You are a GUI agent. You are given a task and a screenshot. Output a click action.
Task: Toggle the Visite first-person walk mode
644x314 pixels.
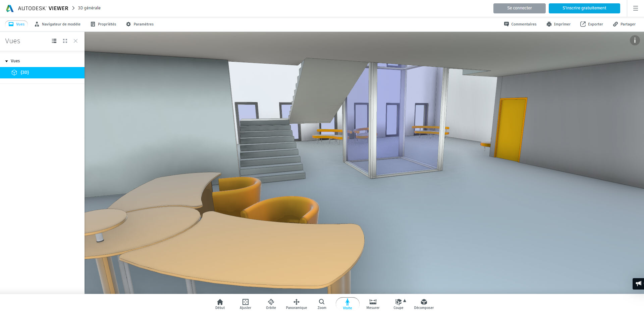pos(347,304)
